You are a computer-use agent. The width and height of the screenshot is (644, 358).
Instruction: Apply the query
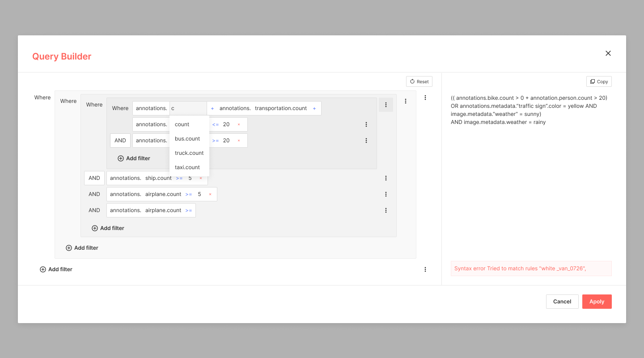point(597,301)
